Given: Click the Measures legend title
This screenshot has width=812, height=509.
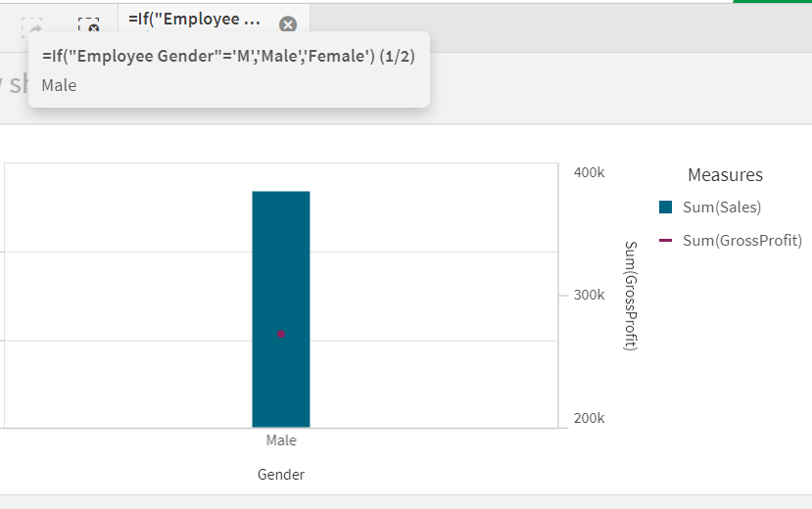Looking at the screenshot, I should 725,175.
